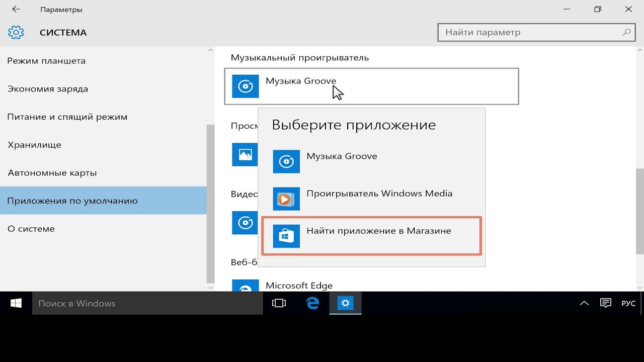644x362 pixels.
Task: Click the Музыка Groove default music button
Action: coord(371,86)
